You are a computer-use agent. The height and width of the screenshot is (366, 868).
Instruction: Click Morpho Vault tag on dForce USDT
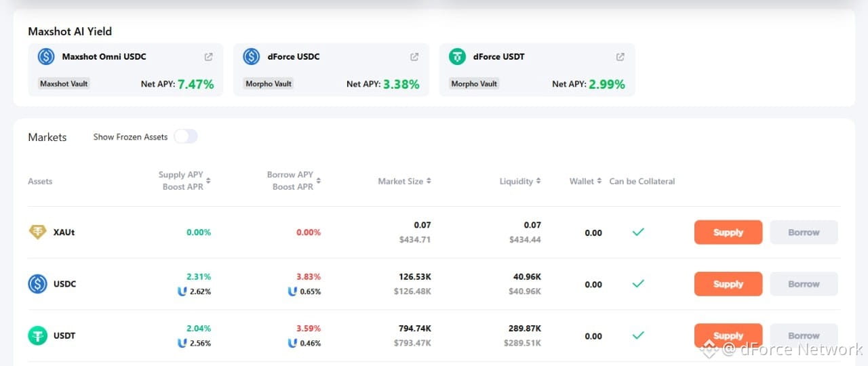474,84
